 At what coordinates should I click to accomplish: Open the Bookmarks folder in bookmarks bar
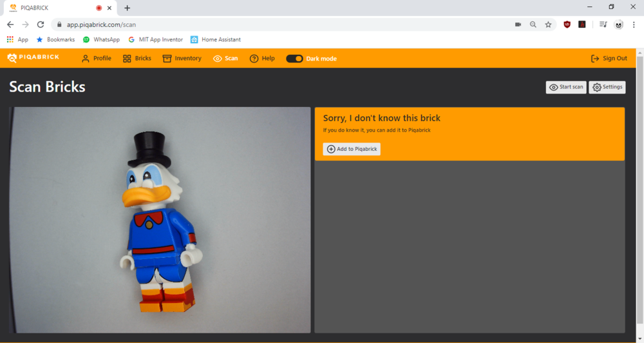[55, 39]
